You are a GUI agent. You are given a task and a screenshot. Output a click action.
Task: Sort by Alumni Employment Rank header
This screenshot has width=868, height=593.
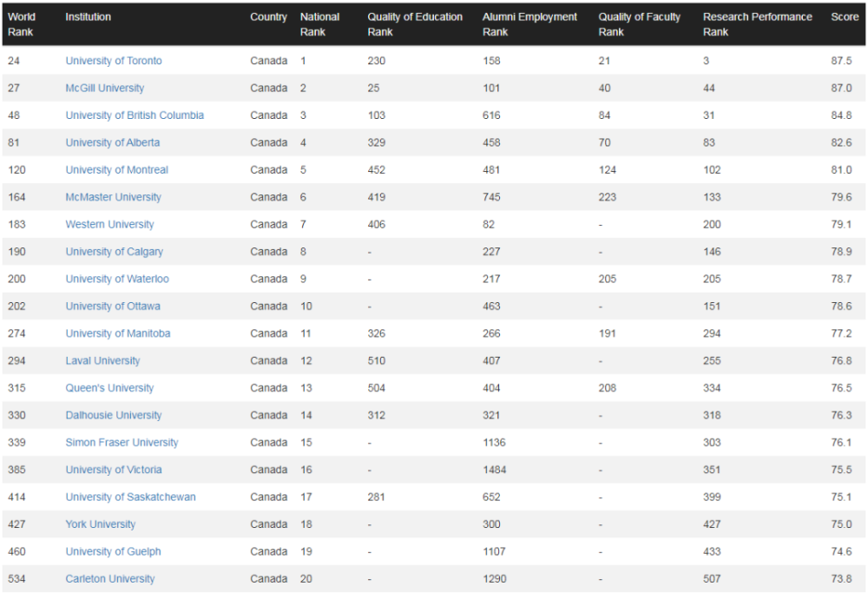point(529,24)
